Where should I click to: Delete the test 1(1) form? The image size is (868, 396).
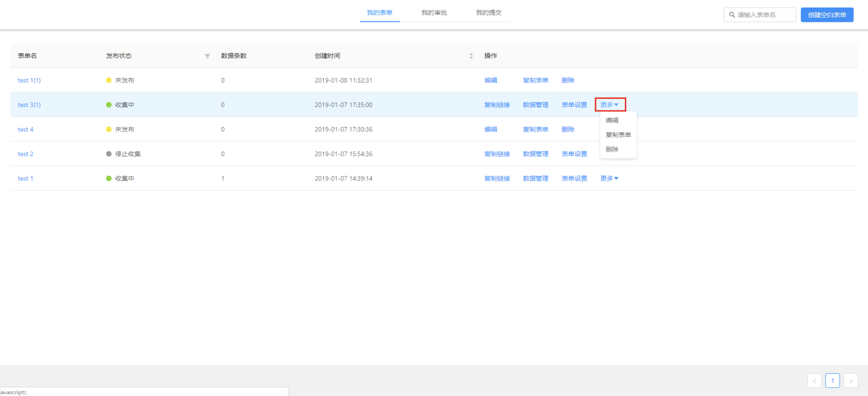point(568,81)
